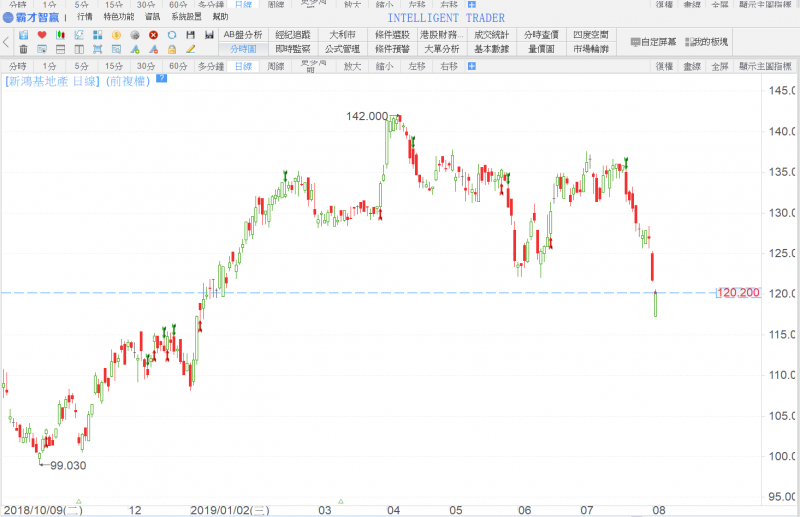This screenshot has height=517, width=800.
Task: Click the 顯示主圖指標 button
Action: 768,66
